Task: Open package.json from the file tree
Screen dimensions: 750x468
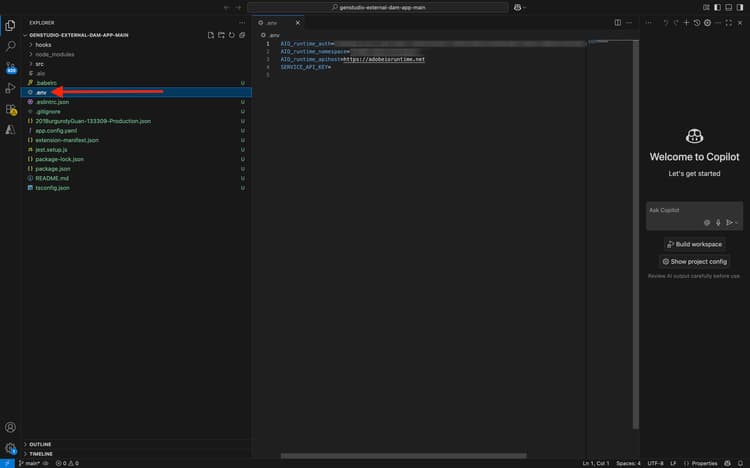Action: [x=52, y=168]
